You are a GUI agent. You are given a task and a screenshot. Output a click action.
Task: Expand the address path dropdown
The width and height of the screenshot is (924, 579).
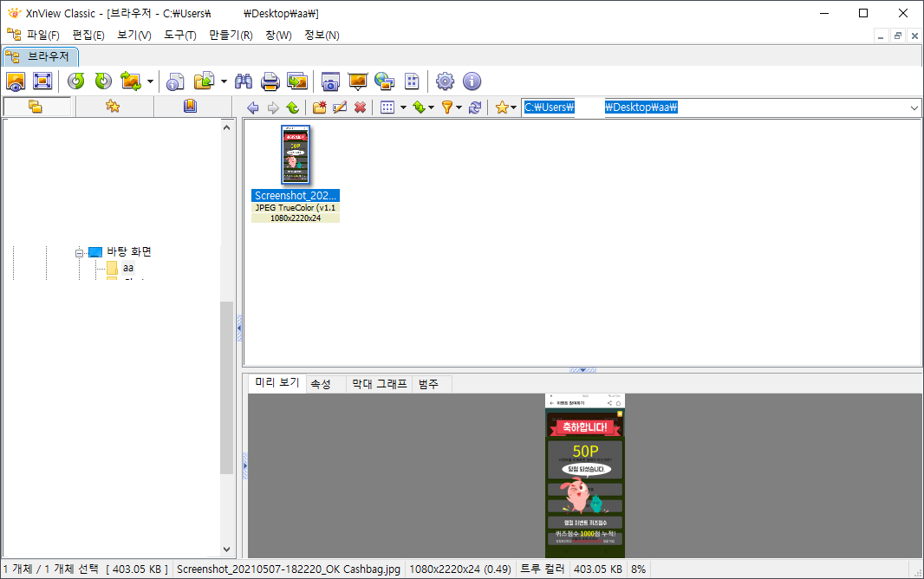coord(914,107)
